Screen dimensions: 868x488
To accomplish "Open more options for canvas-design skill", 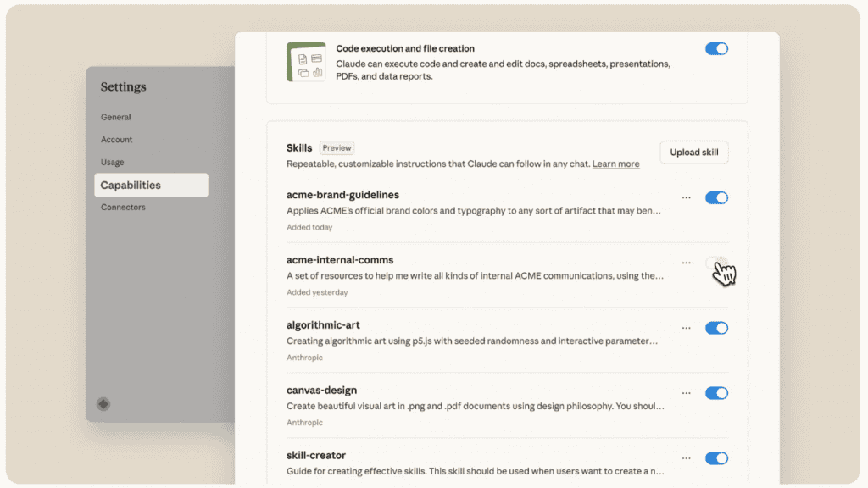I will click(x=687, y=393).
